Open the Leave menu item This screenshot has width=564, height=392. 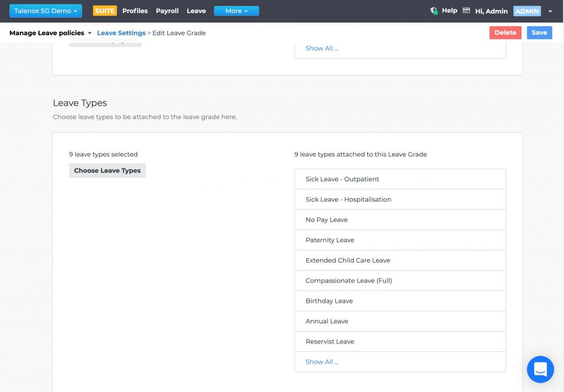(196, 11)
